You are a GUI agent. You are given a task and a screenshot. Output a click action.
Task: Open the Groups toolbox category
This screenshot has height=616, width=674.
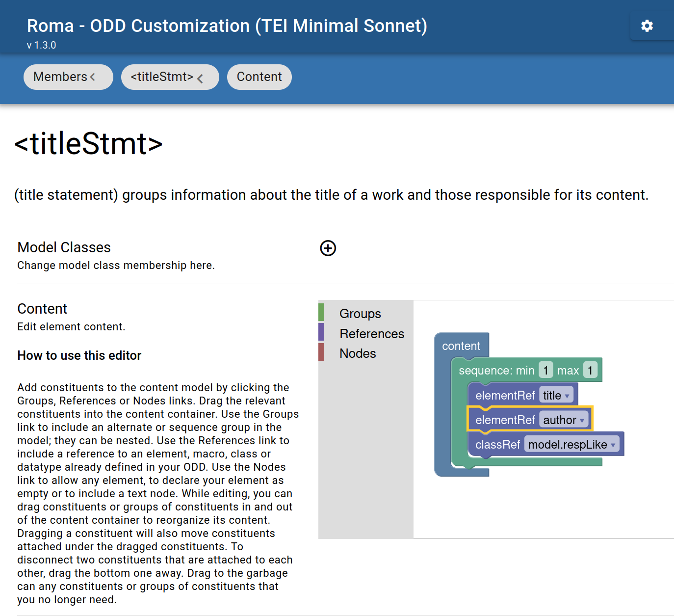[360, 314]
